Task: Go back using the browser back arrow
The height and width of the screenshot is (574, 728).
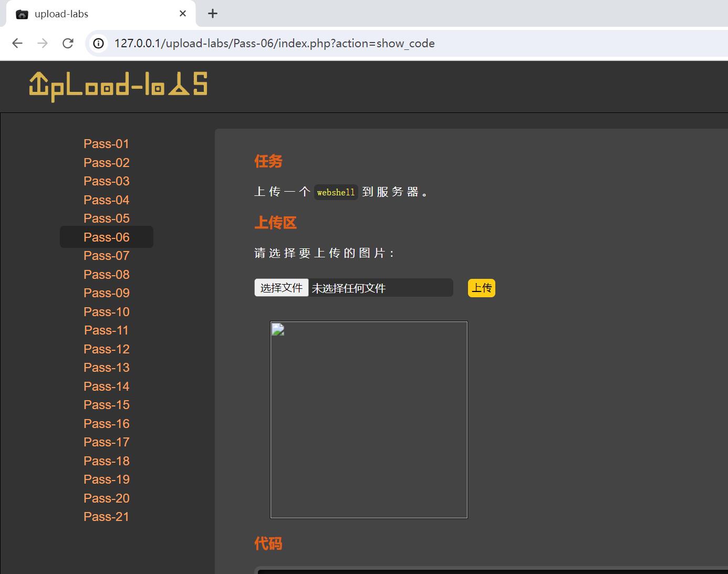Action: (x=17, y=43)
